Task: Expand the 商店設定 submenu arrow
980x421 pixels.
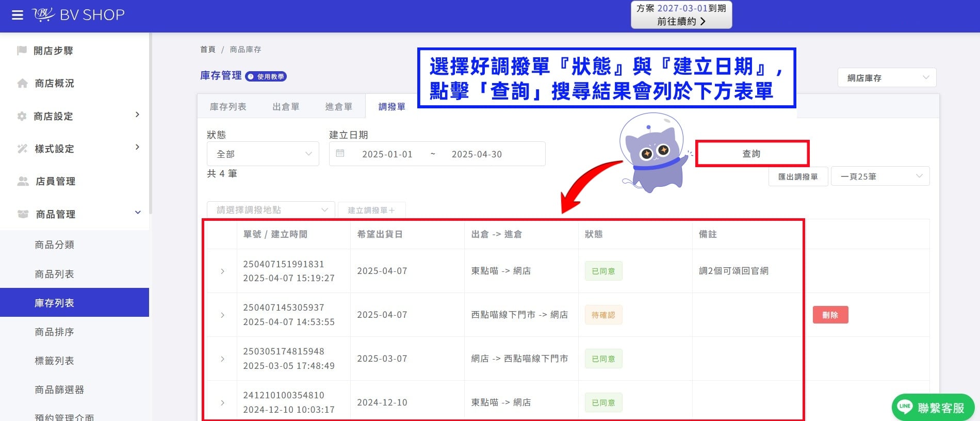Action: (137, 115)
